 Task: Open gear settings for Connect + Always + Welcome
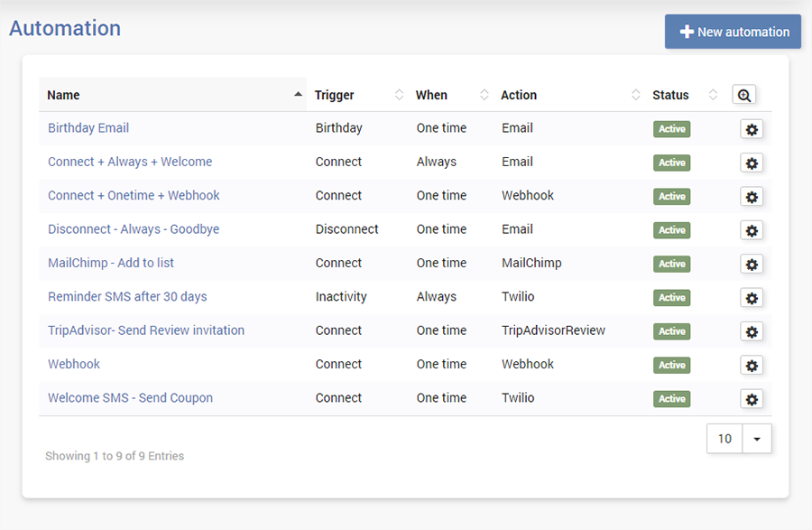[x=752, y=163]
